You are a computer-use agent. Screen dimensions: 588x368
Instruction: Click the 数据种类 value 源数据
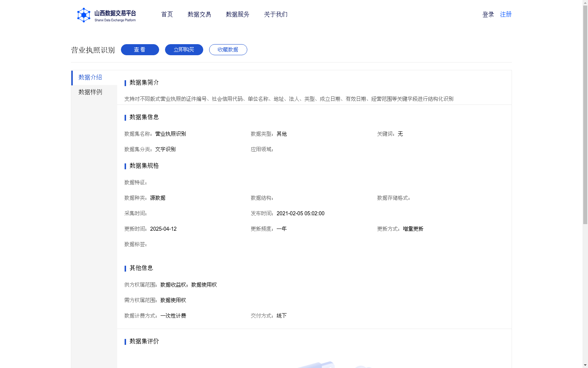point(158,198)
